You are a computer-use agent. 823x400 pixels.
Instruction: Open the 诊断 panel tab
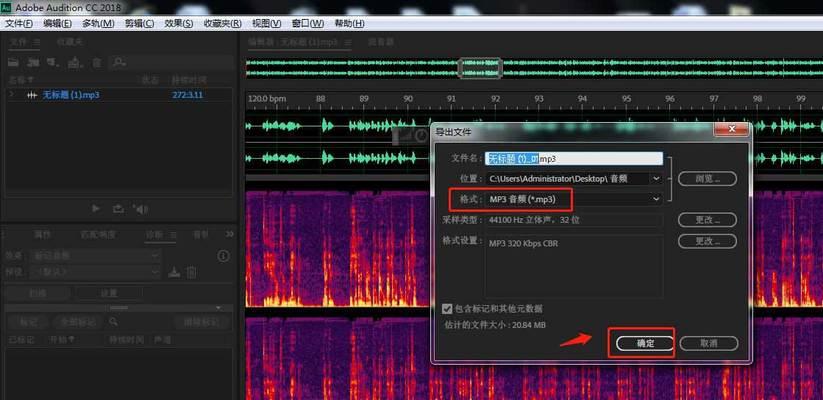[154, 235]
